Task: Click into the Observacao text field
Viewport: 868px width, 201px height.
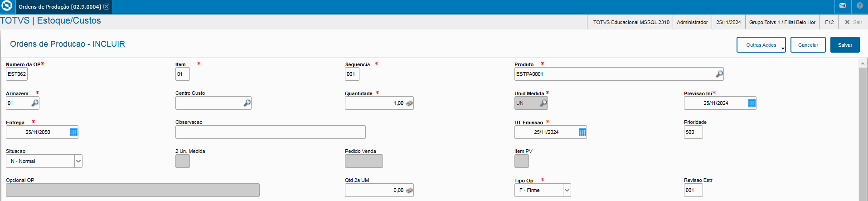Action: 270,132
